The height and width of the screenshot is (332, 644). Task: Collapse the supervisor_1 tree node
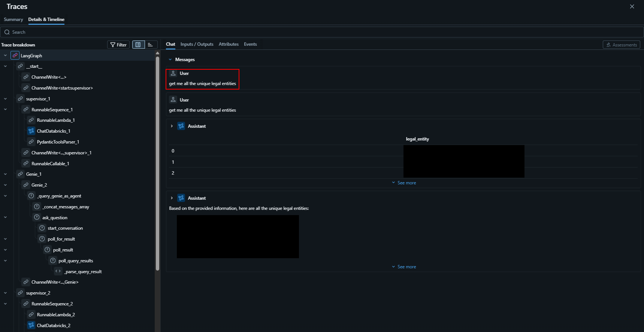5,99
